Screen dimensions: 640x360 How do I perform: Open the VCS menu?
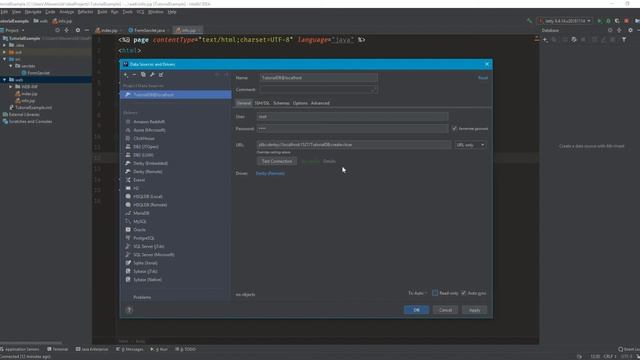[x=140, y=12]
